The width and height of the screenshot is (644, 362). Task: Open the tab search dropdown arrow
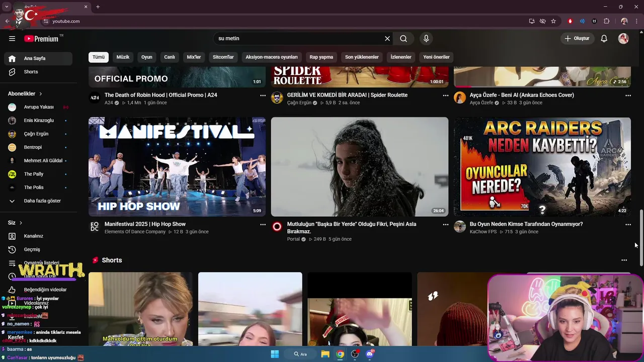7,7
